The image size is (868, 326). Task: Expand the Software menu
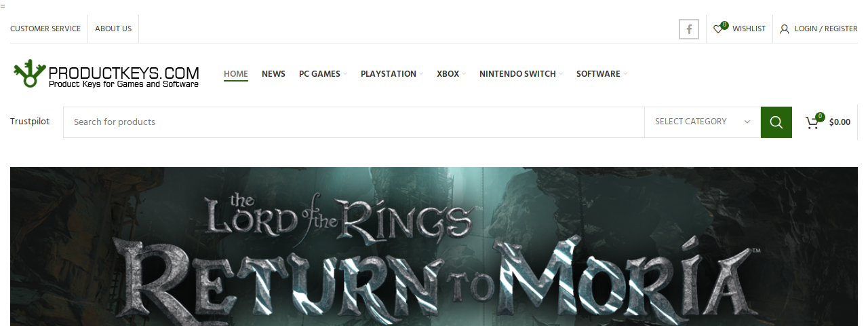click(x=601, y=74)
